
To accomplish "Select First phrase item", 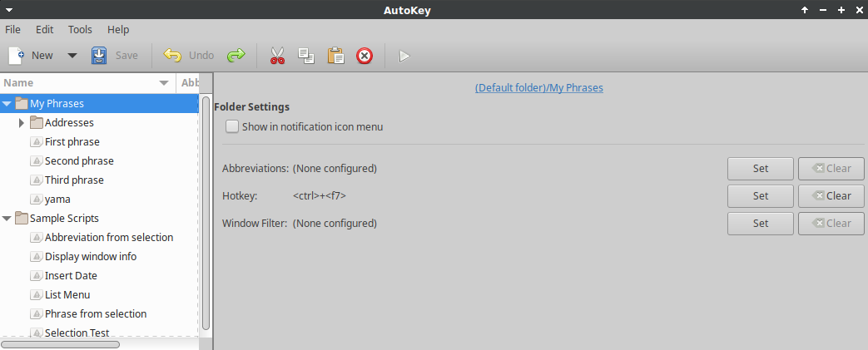I will (x=72, y=141).
